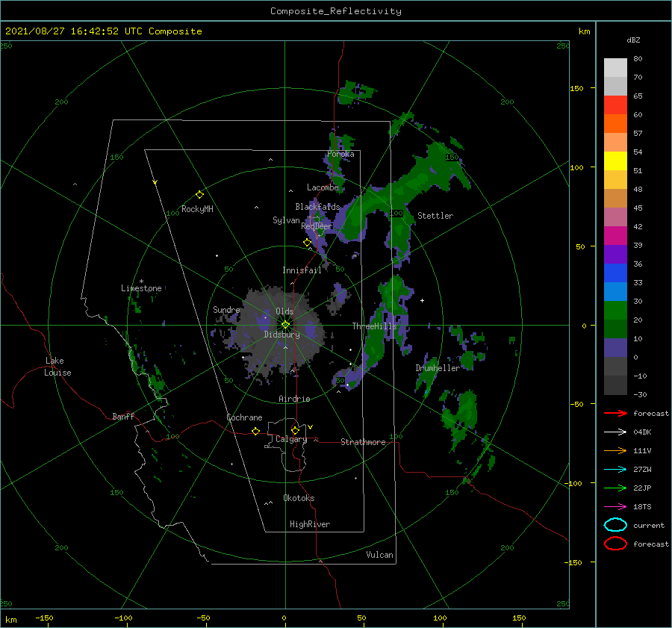Click the yellow diamond marker south of RedDeer

click(307, 243)
